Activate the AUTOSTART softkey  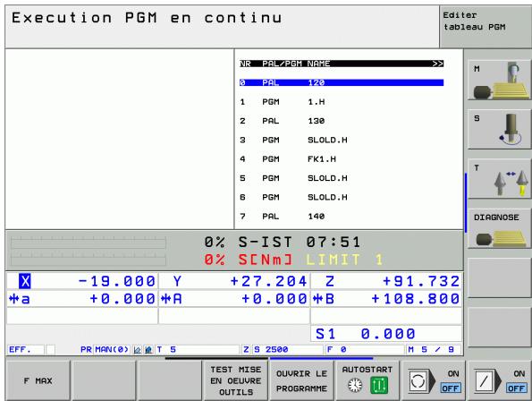(x=367, y=380)
